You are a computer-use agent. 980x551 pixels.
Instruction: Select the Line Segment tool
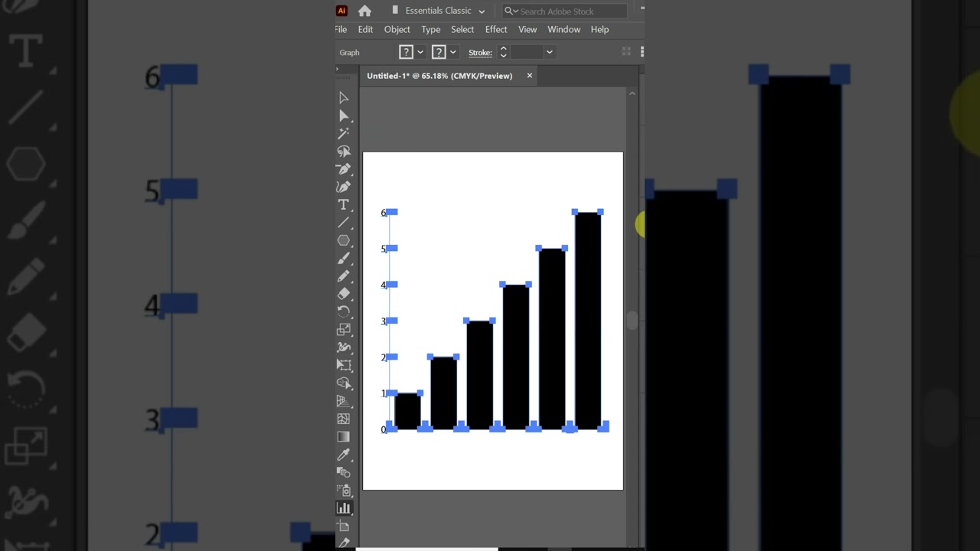pos(344,223)
